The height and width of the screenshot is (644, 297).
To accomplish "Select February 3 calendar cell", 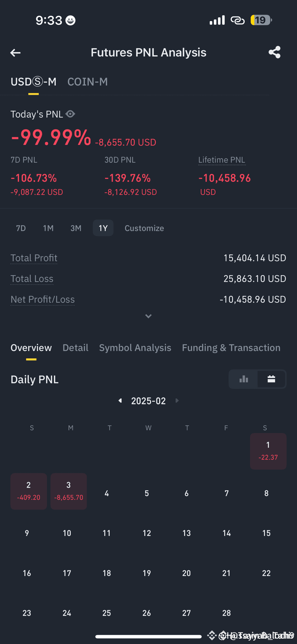I will [69, 491].
